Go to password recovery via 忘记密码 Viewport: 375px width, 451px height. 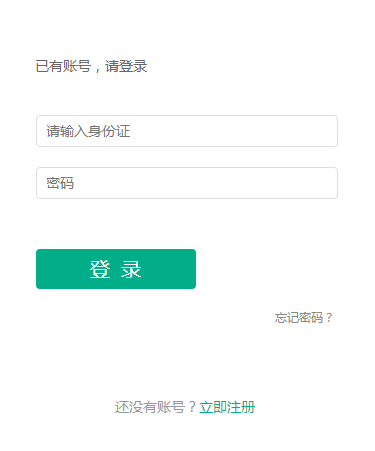coord(304,318)
